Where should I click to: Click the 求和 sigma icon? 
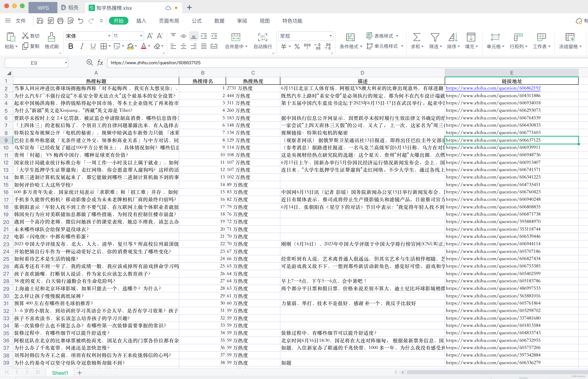416,37
